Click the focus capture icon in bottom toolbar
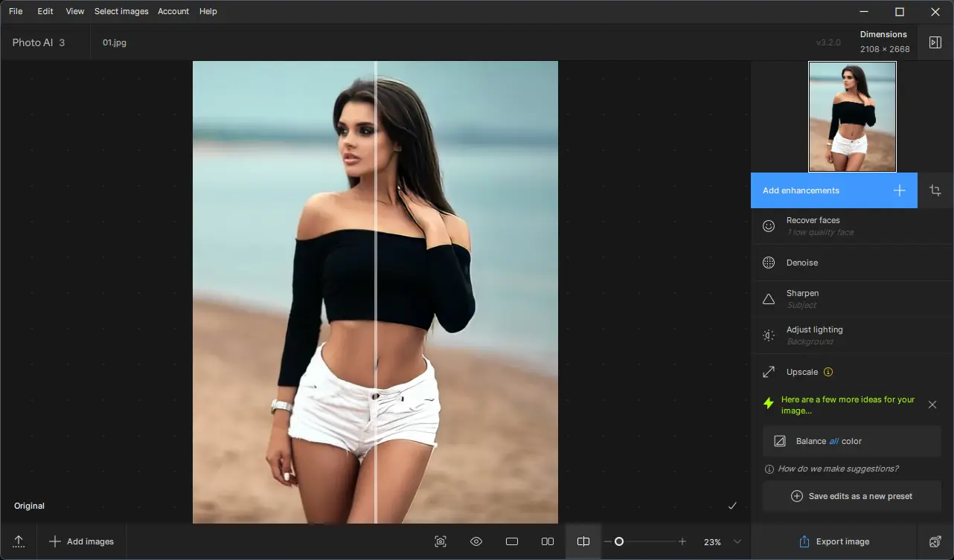 [441, 541]
